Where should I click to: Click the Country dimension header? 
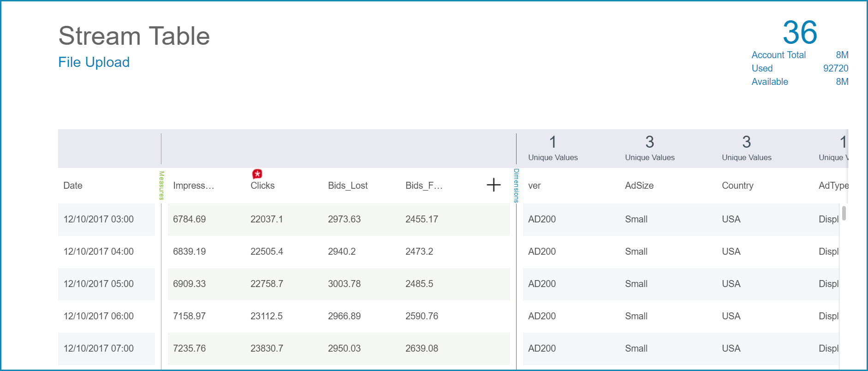[737, 185]
